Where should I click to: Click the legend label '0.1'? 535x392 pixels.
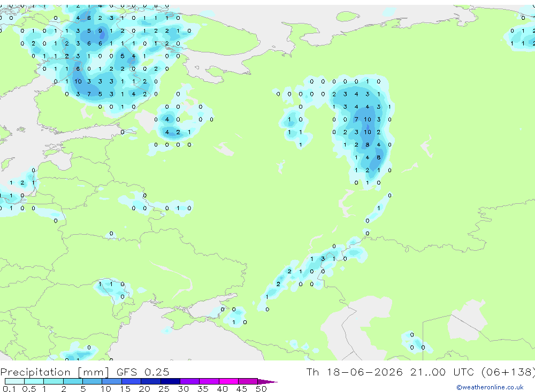pyautogui.click(x=9, y=389)
